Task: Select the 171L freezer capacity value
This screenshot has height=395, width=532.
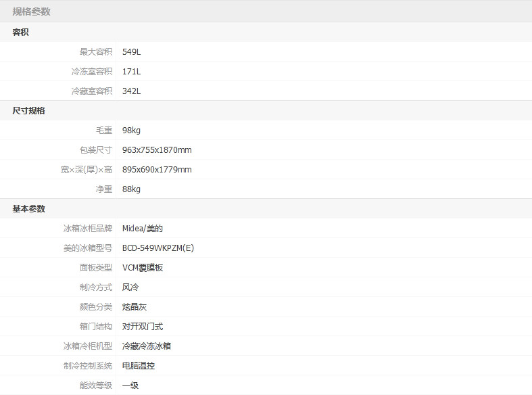Action: point(131,71)
